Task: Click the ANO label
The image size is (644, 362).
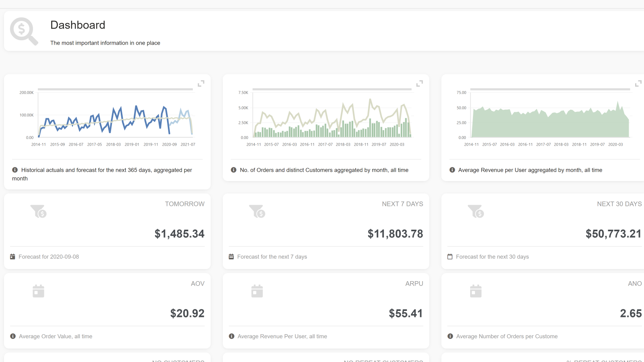Action: point(635,284)
